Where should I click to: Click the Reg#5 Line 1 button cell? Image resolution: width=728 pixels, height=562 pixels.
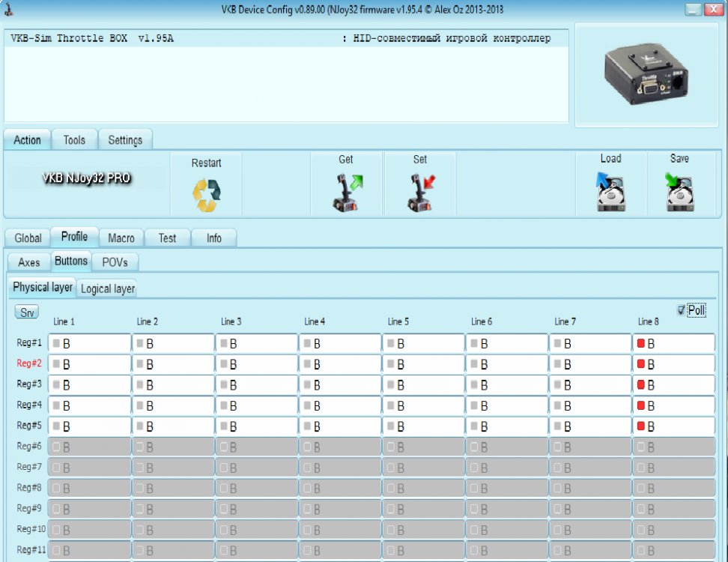coord(90,426)
